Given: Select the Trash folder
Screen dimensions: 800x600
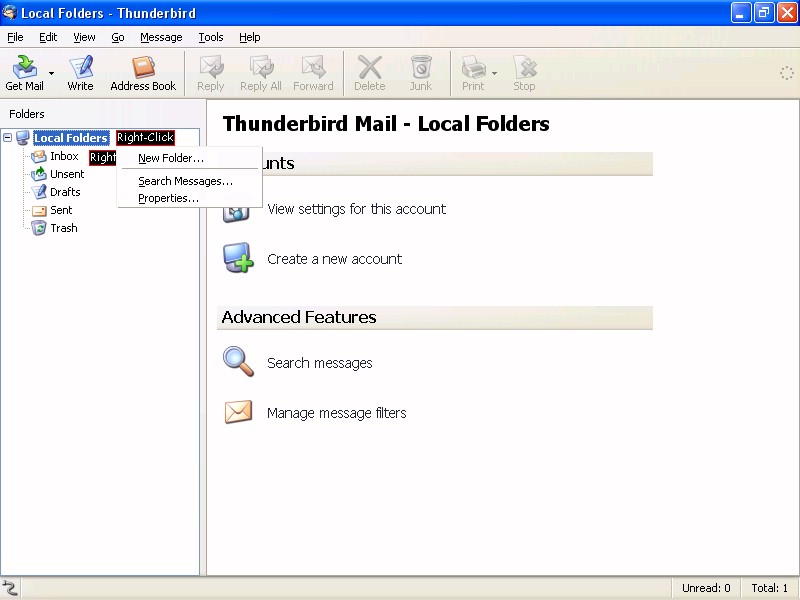Looking at the screenshot, I should (64, 228).
